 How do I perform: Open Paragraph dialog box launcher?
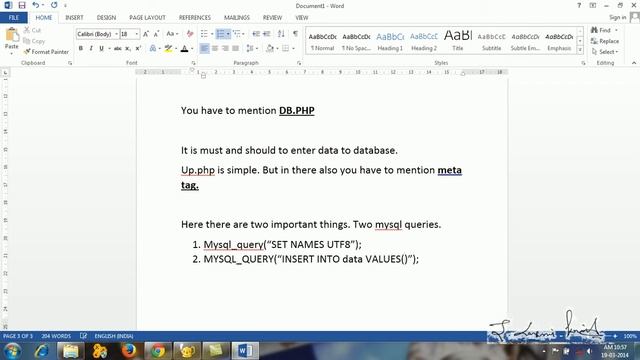[x=299, y=63]
